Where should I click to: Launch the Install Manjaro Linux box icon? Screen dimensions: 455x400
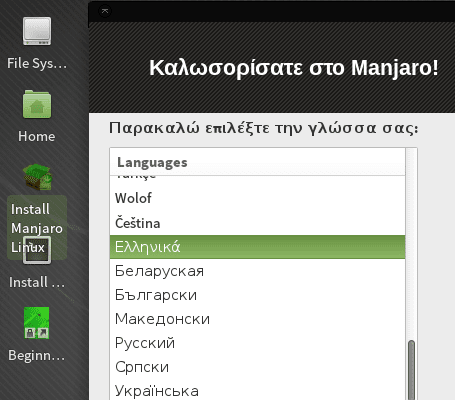37,177
